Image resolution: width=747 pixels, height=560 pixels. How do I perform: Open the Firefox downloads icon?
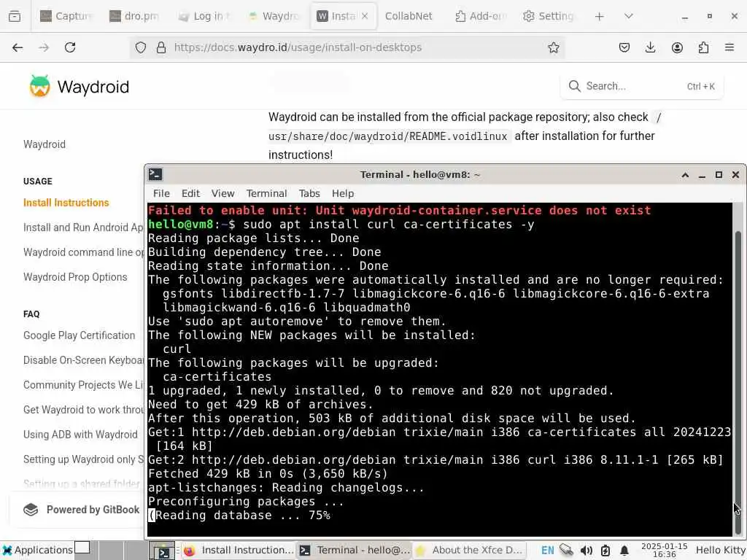650,47
